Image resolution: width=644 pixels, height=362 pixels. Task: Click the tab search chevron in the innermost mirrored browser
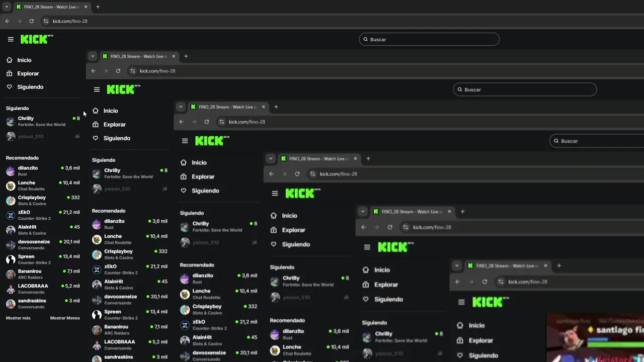coord(457,265)
